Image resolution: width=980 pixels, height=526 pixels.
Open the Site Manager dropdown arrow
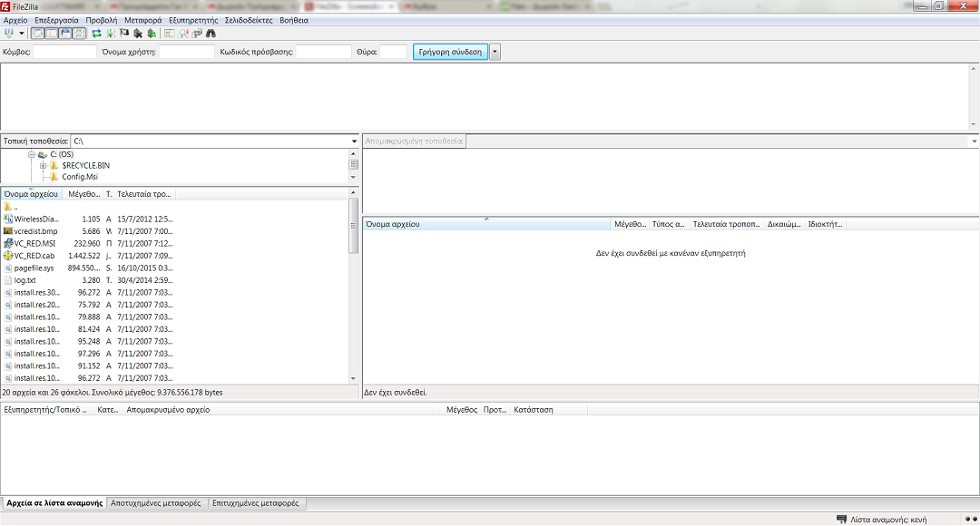click(x=21, y=34)
